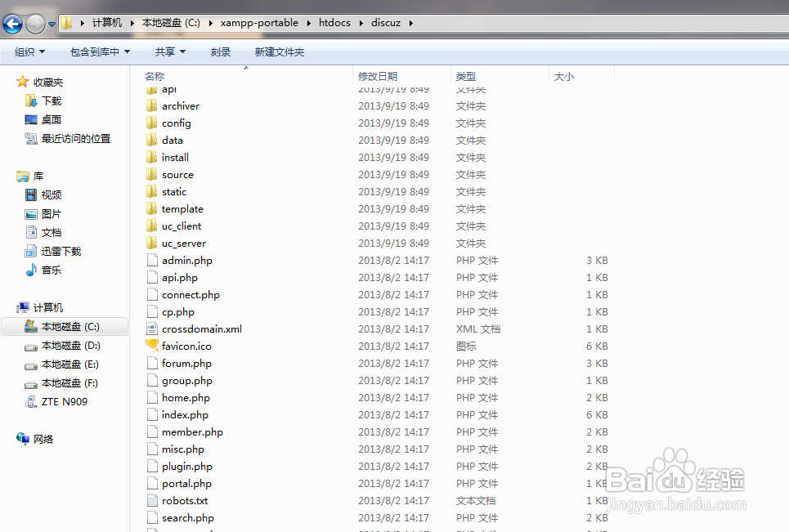
Task: Select api.php file
Action: click(180, 278)
